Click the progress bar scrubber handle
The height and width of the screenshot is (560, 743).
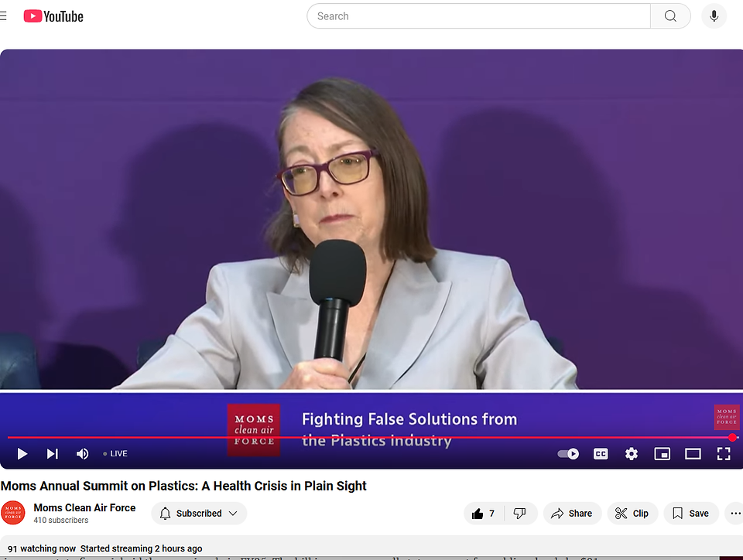pyautogui.click(x=733, y=437)
